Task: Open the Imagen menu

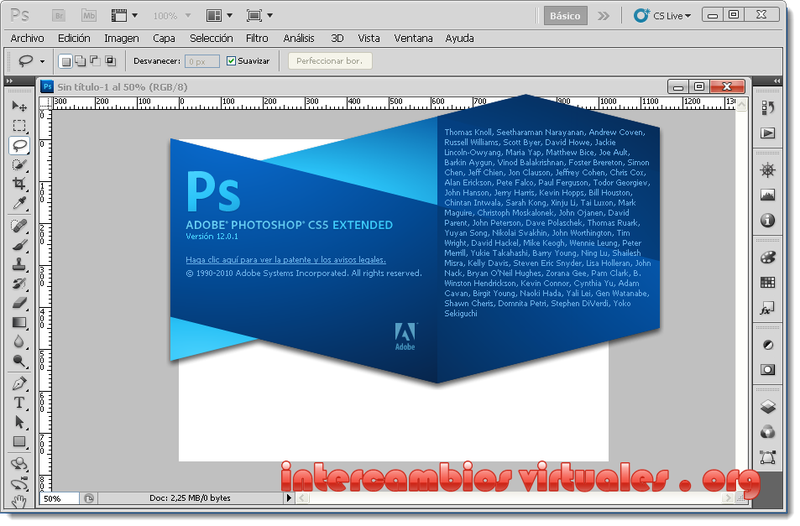Action: (121, 38)
